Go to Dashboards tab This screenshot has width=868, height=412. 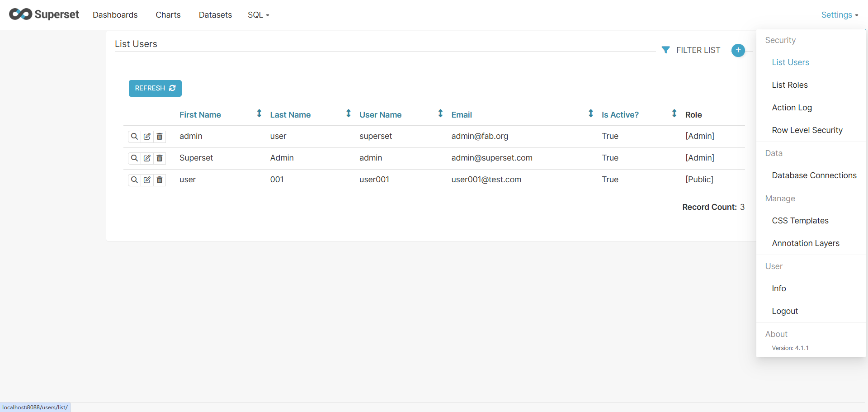tap(115, 15)
